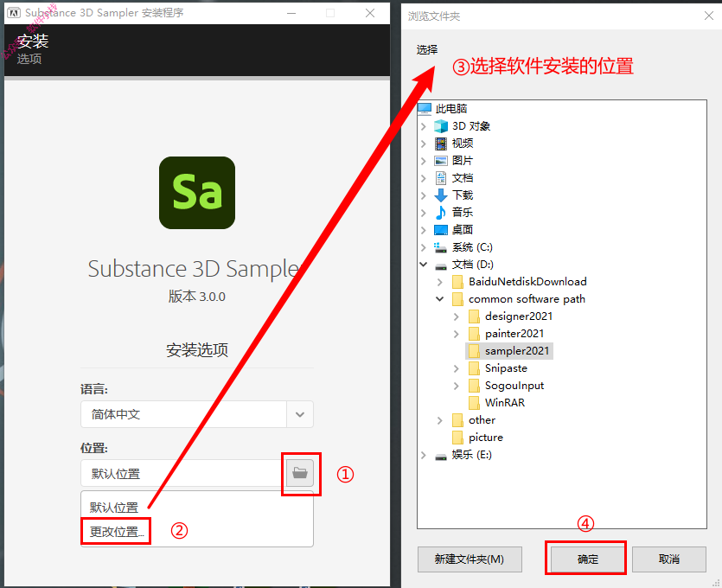Select 图片 in the folder tree
Viewport: 722px width, 588px height.
[463, 161]
